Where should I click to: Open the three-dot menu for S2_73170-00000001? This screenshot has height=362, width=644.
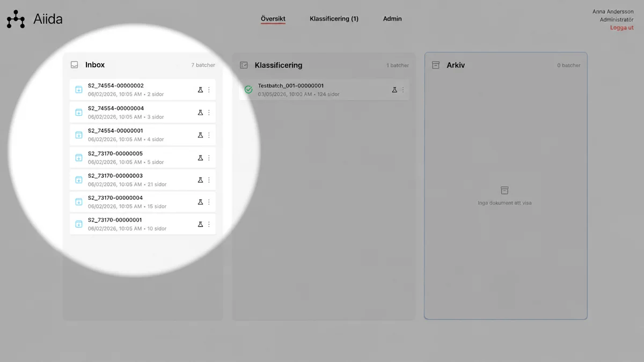(209, 224)
